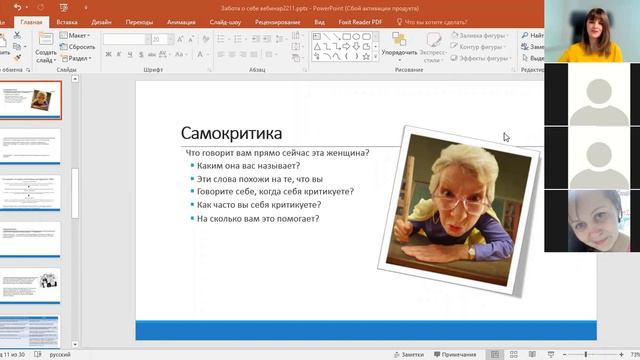This screenshot has width=640, height=360.
Task: Click the Создать слайд icon
Action: point(45,40)
